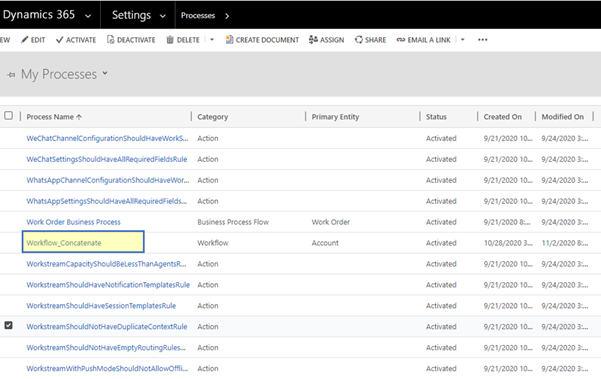Open WhatsAppSettingsShouldHaveAllRequiredFields... process link
This screenshot has width=601, height=379.
click(107, 201)
